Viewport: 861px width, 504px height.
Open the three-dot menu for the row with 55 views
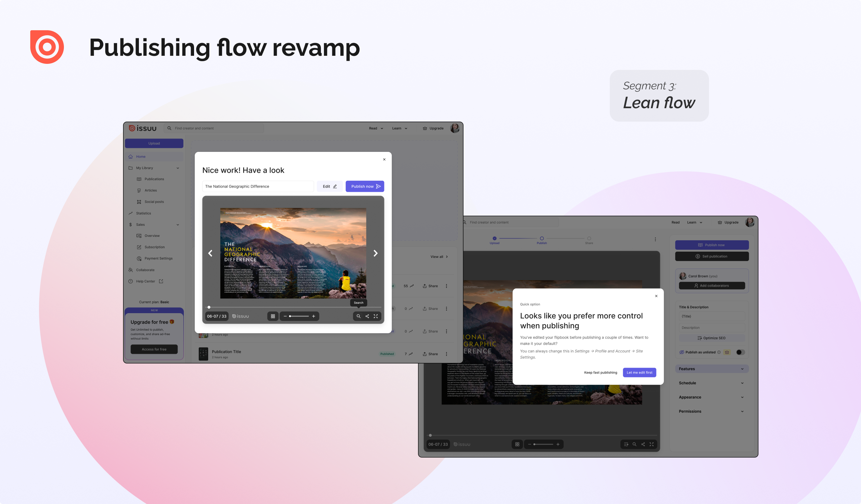(447, 286)
